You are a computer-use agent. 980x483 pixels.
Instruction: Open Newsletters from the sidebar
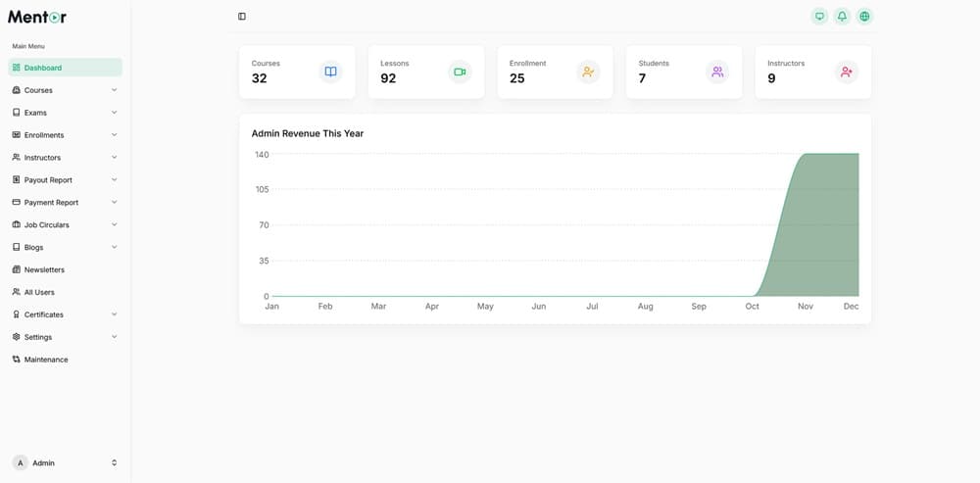click(44, 269)
